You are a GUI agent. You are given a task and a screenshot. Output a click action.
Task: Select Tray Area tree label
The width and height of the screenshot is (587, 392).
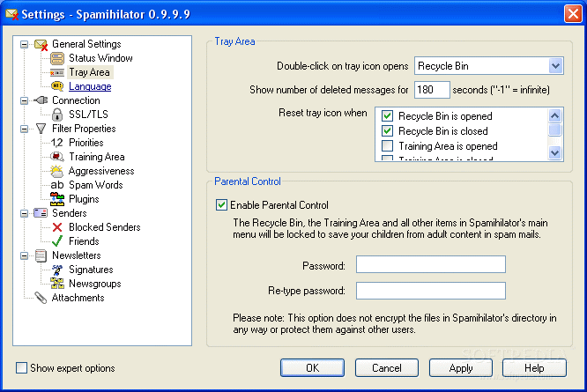point(90,72)
